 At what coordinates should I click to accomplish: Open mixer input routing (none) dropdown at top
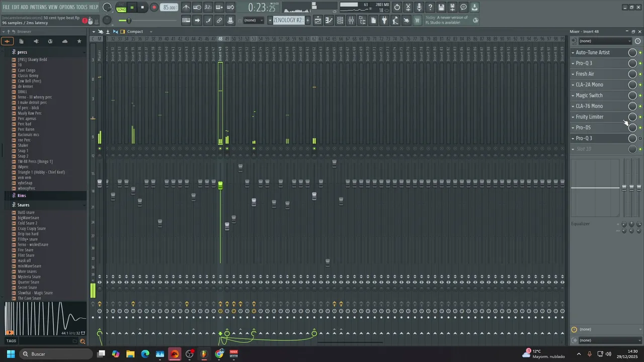point(605,41)
